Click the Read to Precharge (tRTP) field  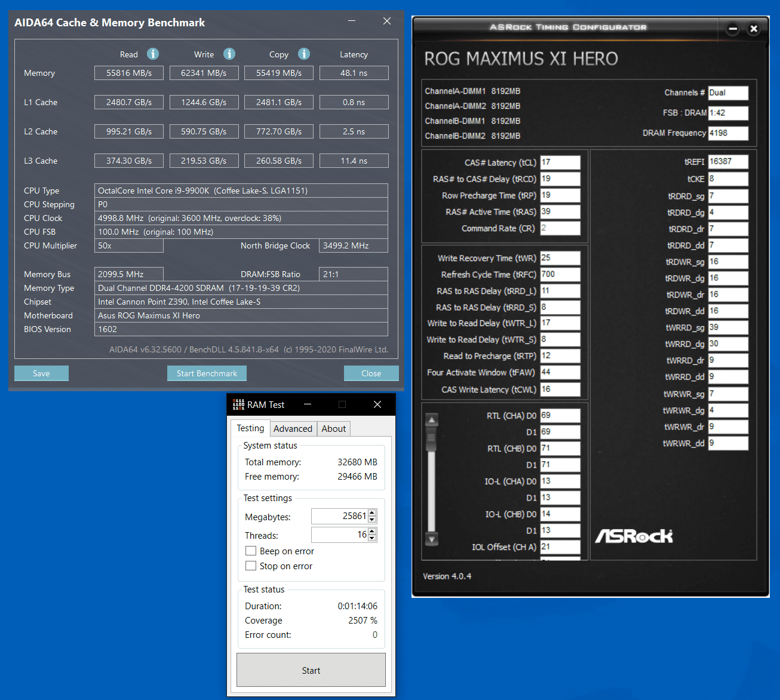click(560, 356)
